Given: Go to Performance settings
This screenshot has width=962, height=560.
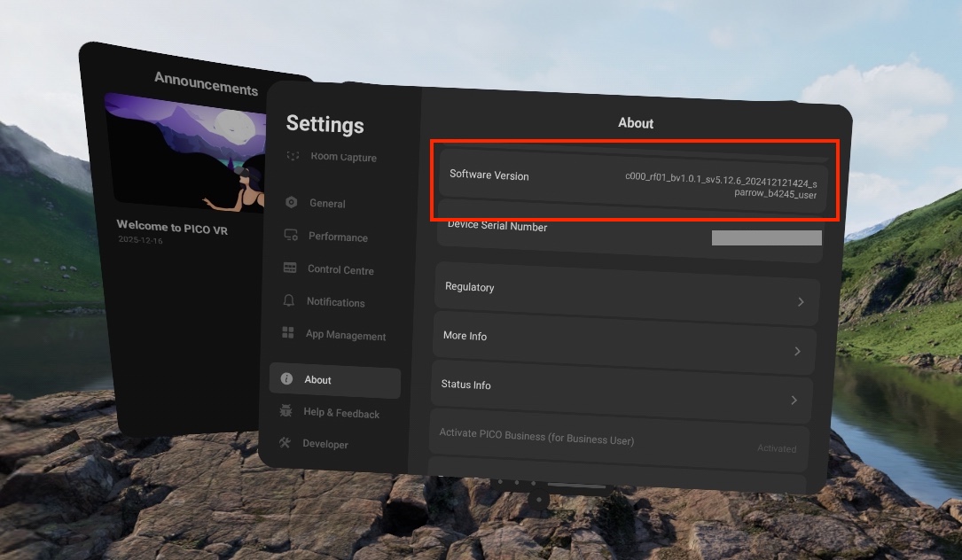Looking at the screenshot, I should 338,237.
